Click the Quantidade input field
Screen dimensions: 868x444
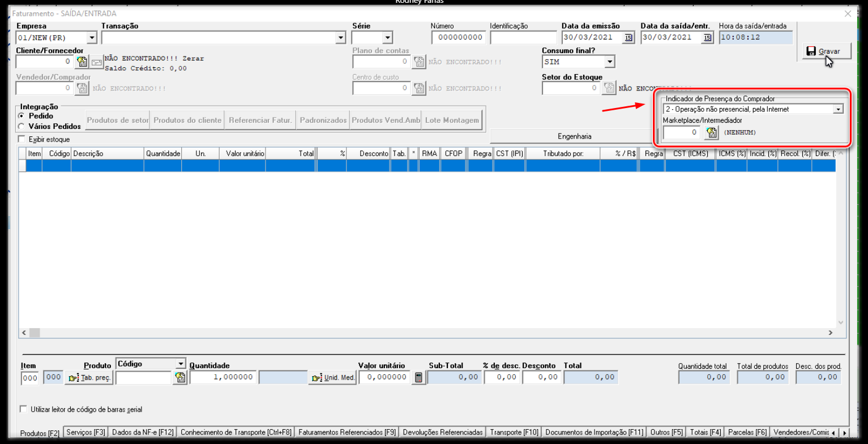[223, 377]
